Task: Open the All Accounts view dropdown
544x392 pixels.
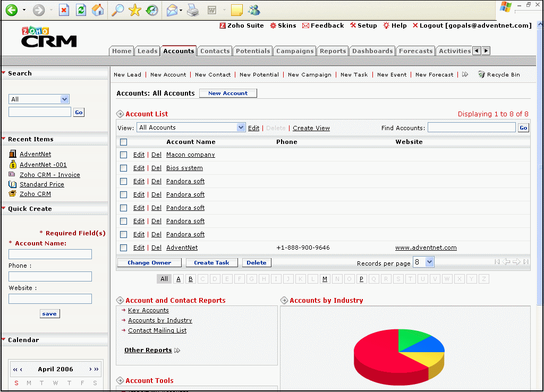Action: tap(191, 127)
